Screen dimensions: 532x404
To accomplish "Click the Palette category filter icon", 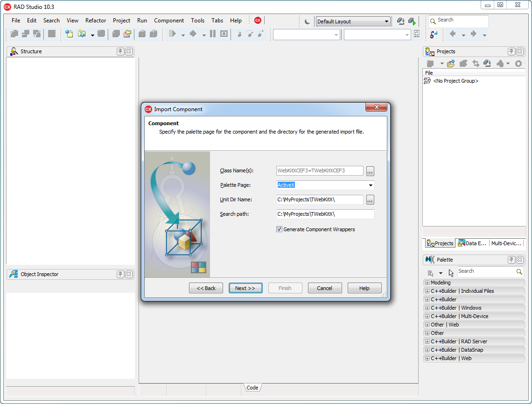I will pos(431,273).
